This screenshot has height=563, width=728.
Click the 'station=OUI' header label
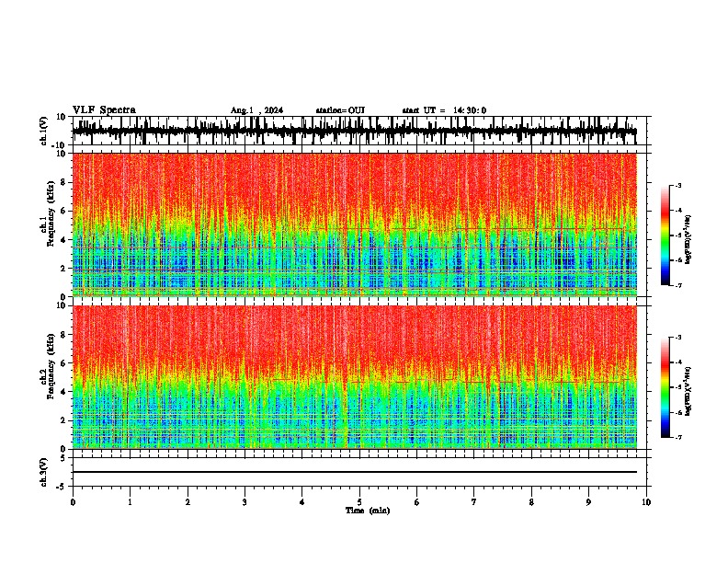point(340,110)
